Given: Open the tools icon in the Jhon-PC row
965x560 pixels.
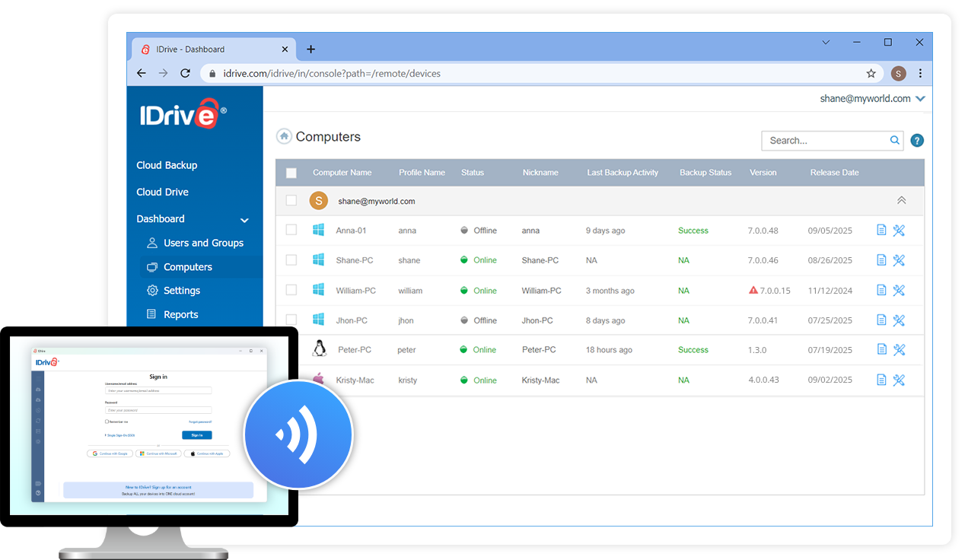Looking at the screenshot, I should 899,320.
